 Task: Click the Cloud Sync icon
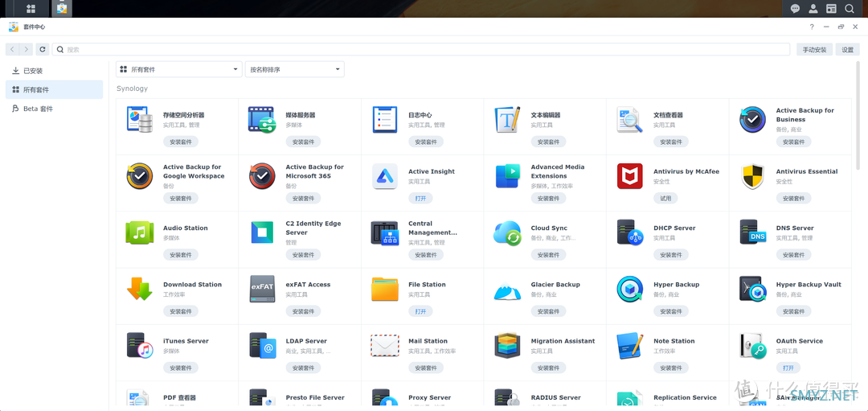pyautogui.click(x=507, y=232)
